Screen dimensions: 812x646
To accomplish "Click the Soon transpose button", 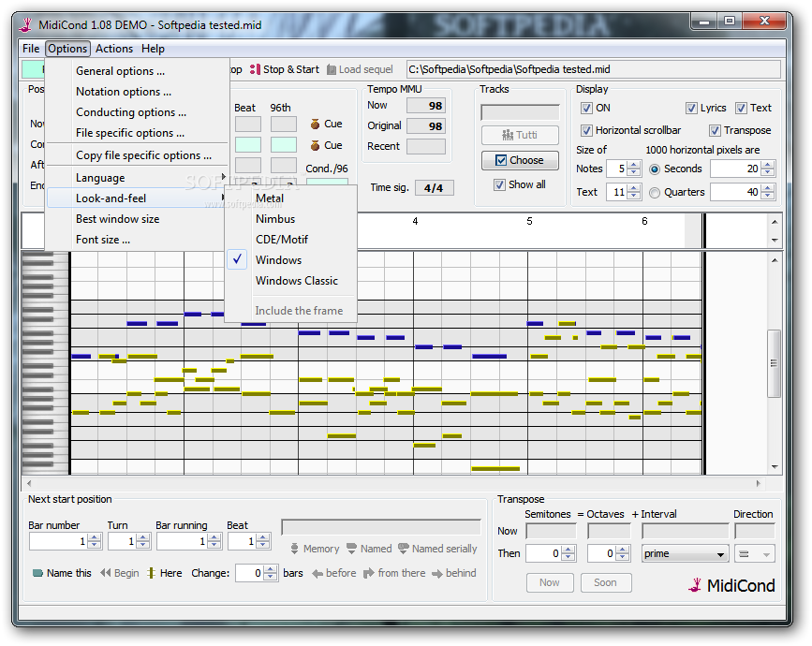I will click(x=605, y=583).
